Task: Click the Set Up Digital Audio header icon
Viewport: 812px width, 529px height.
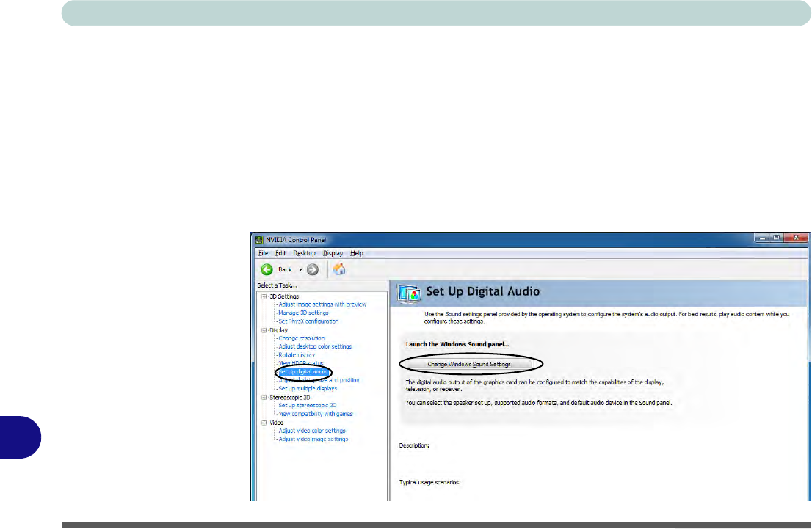Action: coord(409,293)
